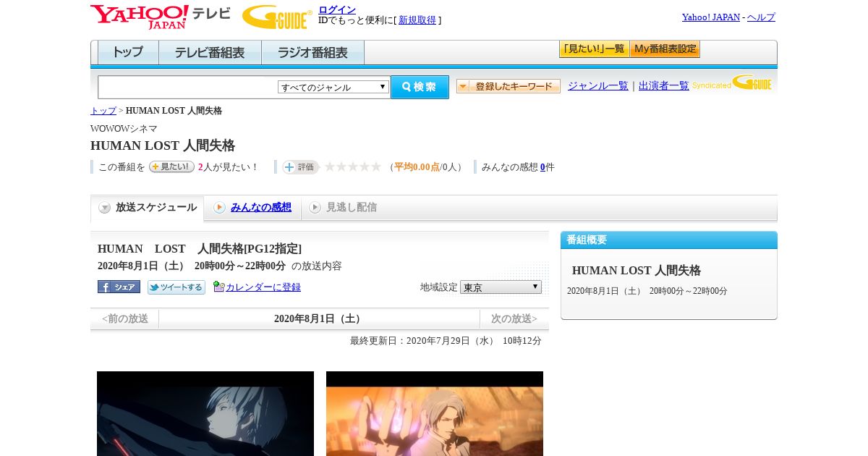
Task: Open the 登録したキーワード dropdown
Action: click(509, 86)
